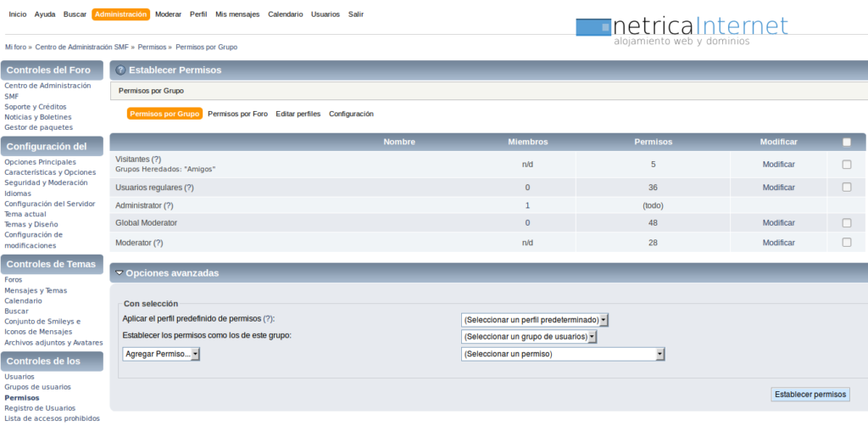
Task: Click the help (?) next to Administrator
Action: coord(169,205)
